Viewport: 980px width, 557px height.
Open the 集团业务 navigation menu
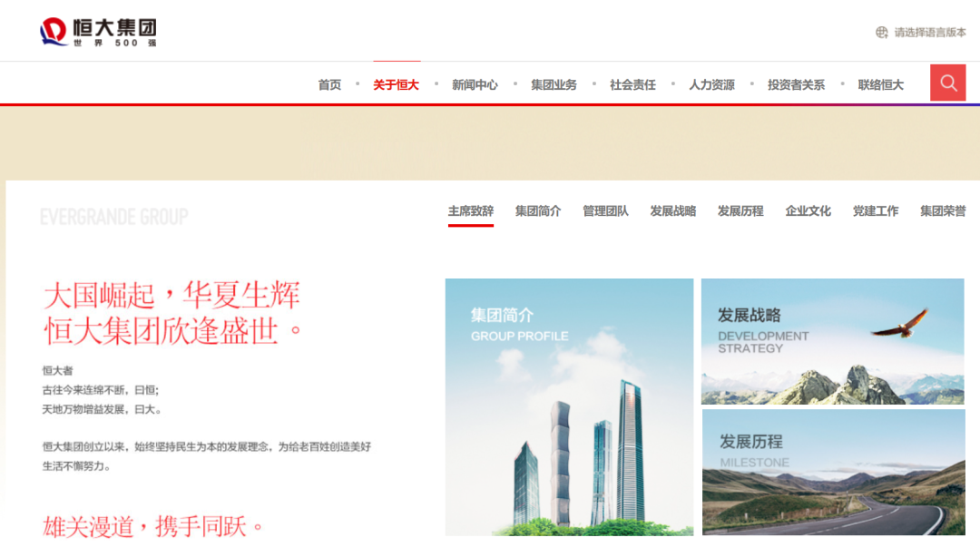(554, 84)
